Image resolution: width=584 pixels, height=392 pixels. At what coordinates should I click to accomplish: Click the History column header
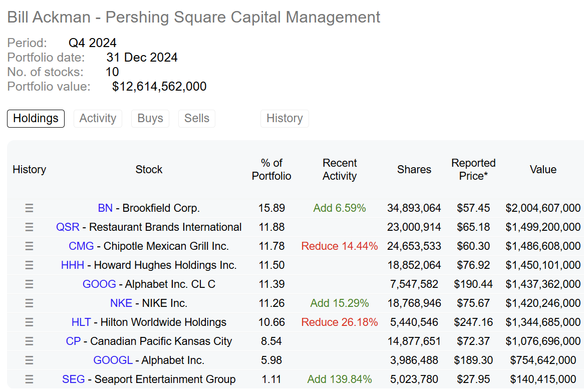click(30, 169)
